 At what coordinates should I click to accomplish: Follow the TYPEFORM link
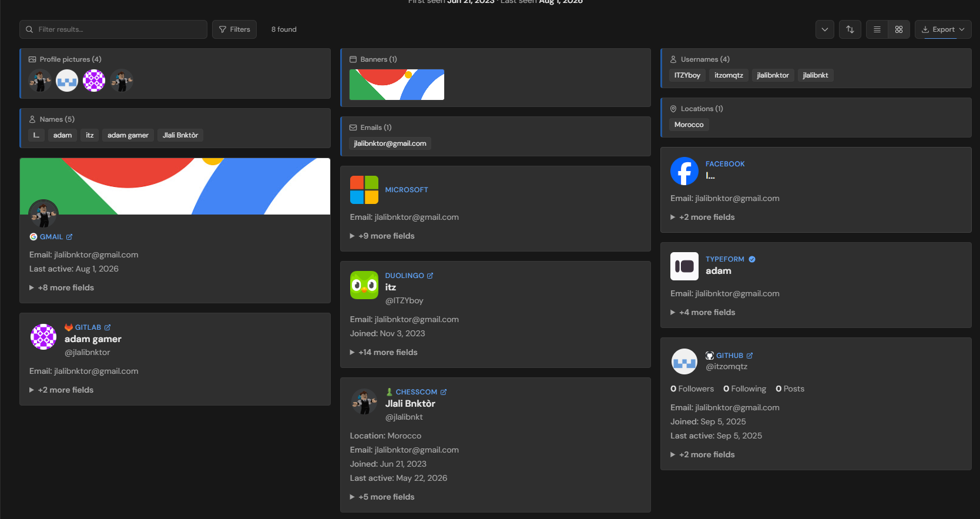(725, 259)
